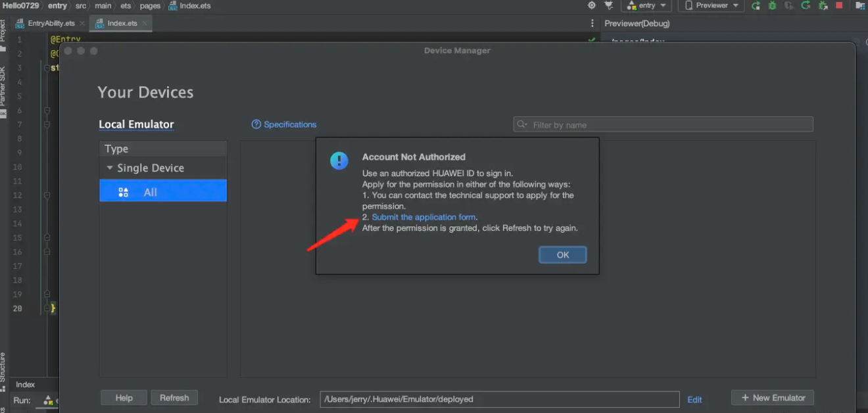Screen dimensions: 868x413
Task: Click the fold end marker on line 20
Action: point(47,308)
